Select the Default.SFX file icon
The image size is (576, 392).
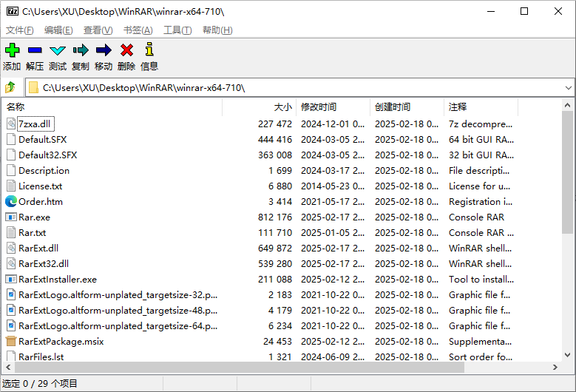click(11, 139)
